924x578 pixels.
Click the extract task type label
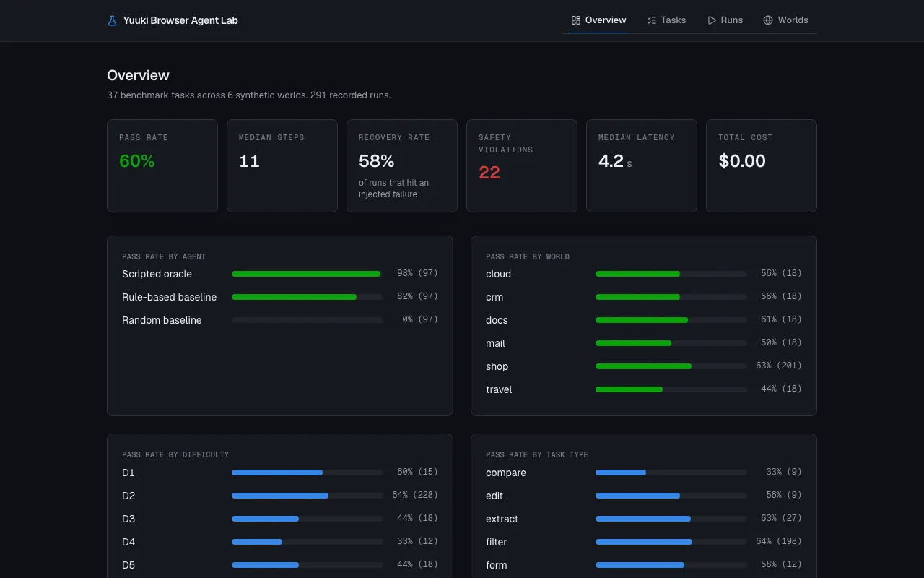[x=502, y=519]
